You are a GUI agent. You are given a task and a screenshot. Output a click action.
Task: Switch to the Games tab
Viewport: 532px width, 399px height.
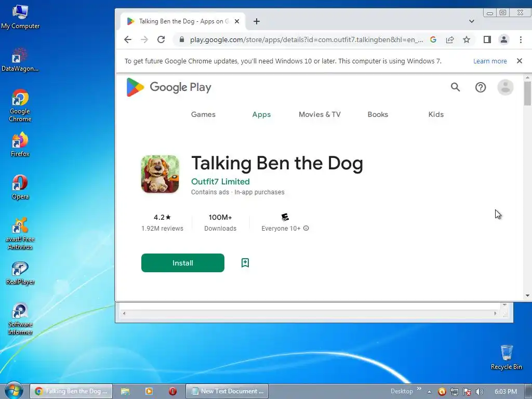203,114
